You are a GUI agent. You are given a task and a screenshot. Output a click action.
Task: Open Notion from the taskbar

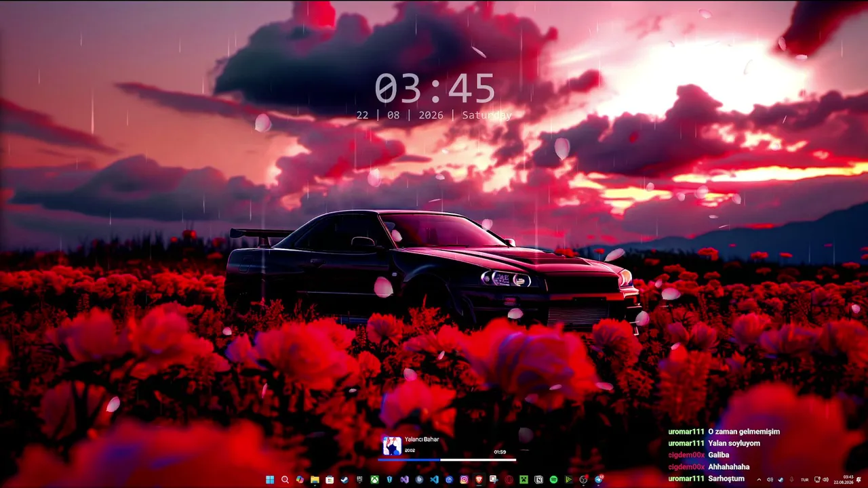pyautogui.click(x=538, y=480)
